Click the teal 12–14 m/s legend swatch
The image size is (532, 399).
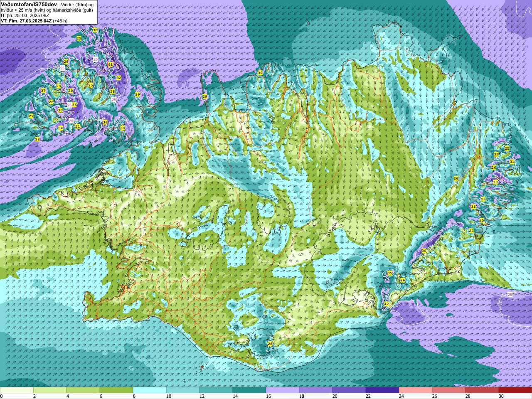[x=216, y=390]
